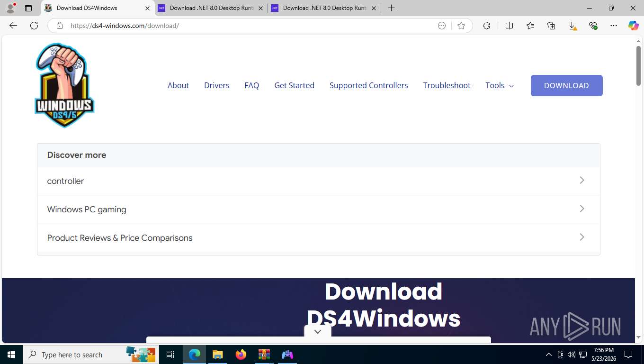
Task: Refresh the current page
Action: point(34,26)
